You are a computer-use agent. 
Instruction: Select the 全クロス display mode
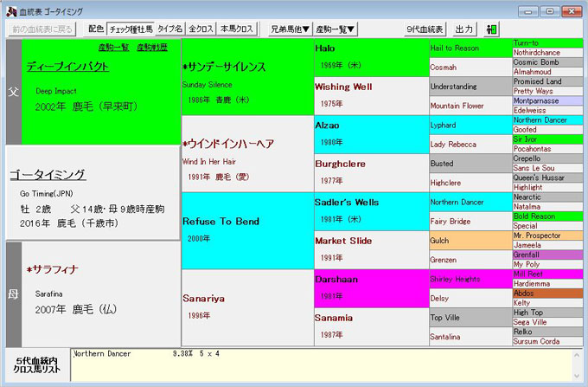coord(201,29)
